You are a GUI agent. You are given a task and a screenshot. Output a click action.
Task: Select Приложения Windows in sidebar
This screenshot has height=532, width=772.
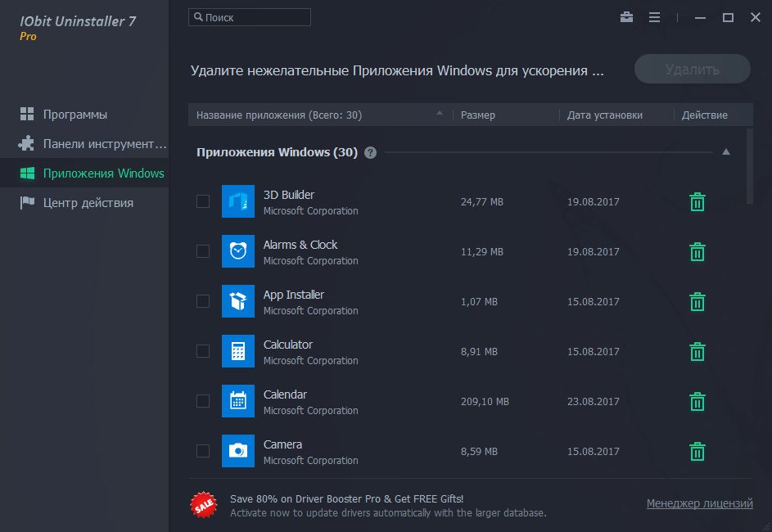pos(84,174)
